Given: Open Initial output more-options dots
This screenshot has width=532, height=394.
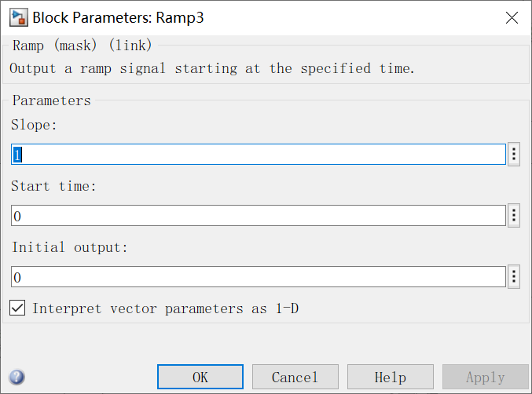Looking at the screenshot, I should [x=514, y=277].
